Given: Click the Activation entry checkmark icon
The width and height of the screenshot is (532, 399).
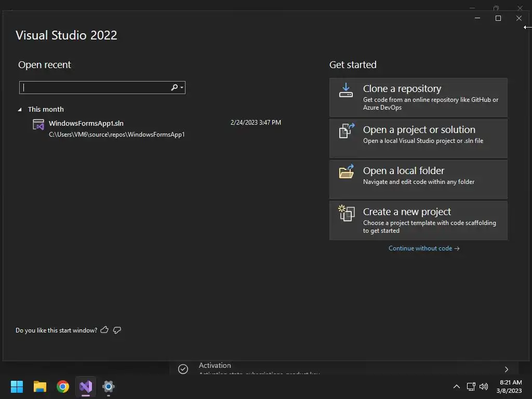Looking at the screenshot, I should point(183,369).
